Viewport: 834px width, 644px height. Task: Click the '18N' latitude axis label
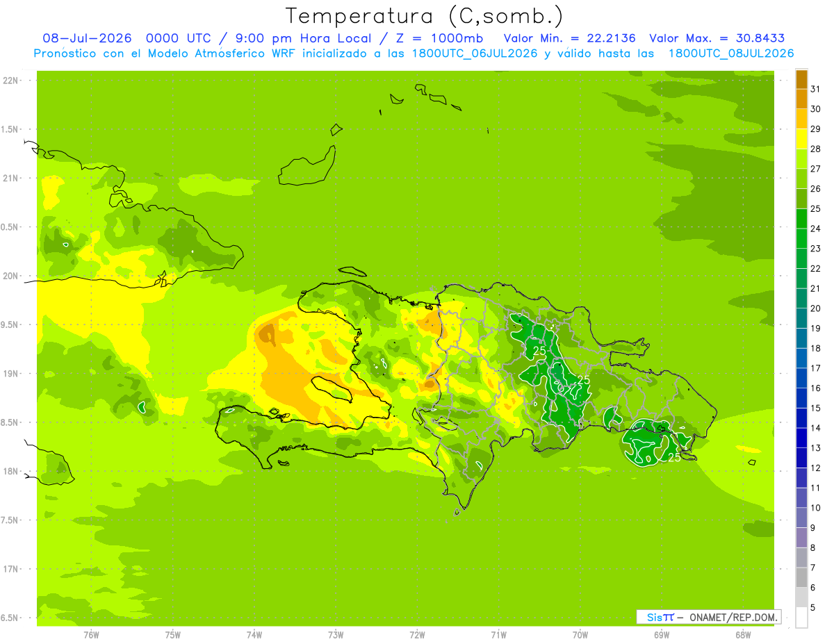pos(10,471)
